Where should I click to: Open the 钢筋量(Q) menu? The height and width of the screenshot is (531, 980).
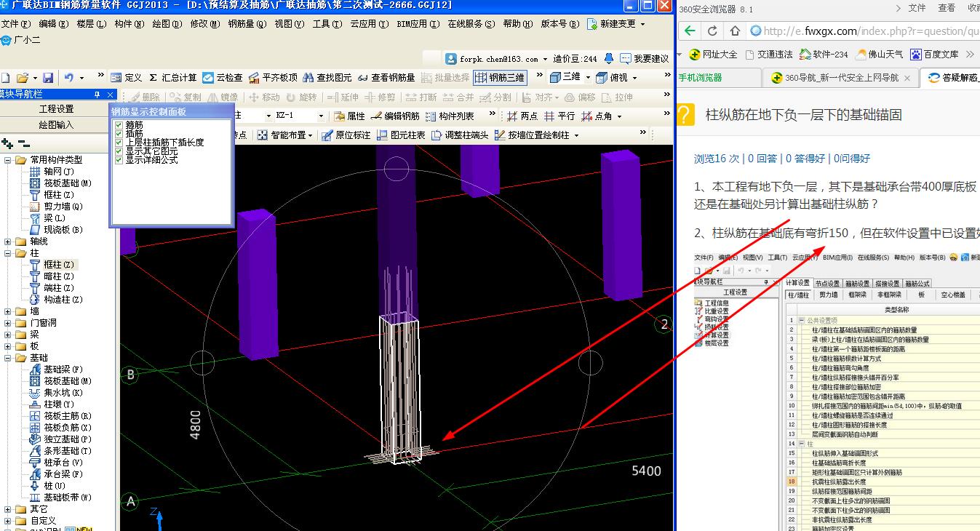tap(247, 24)
